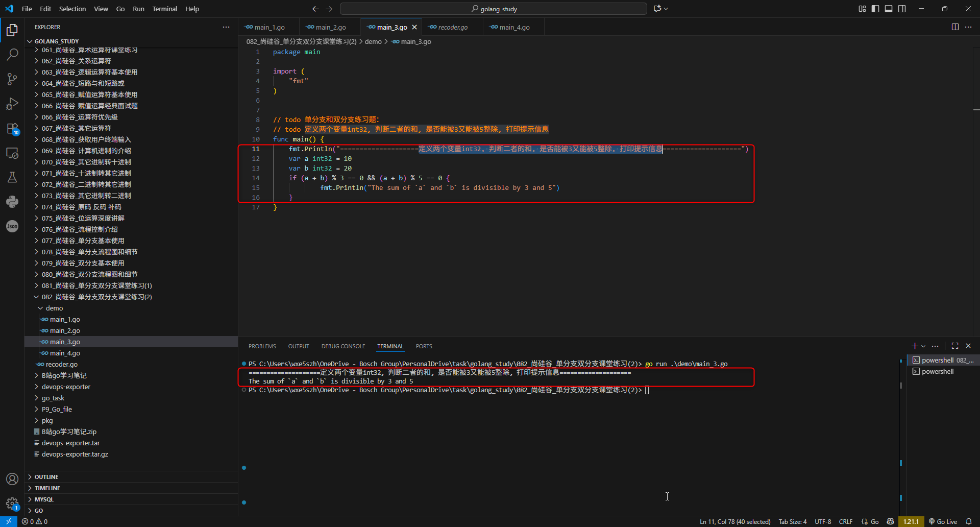Open the File menu

[x=27, y=9]
